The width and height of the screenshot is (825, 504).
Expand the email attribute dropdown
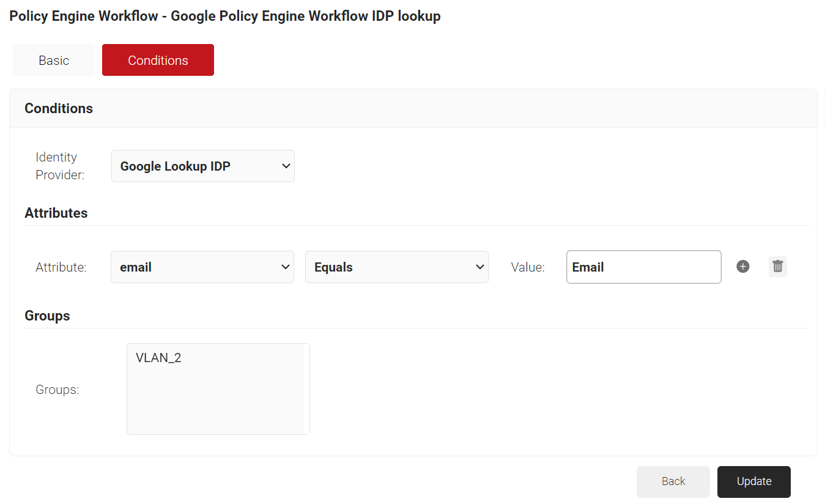pyautogui.click(x=202, y=267)
